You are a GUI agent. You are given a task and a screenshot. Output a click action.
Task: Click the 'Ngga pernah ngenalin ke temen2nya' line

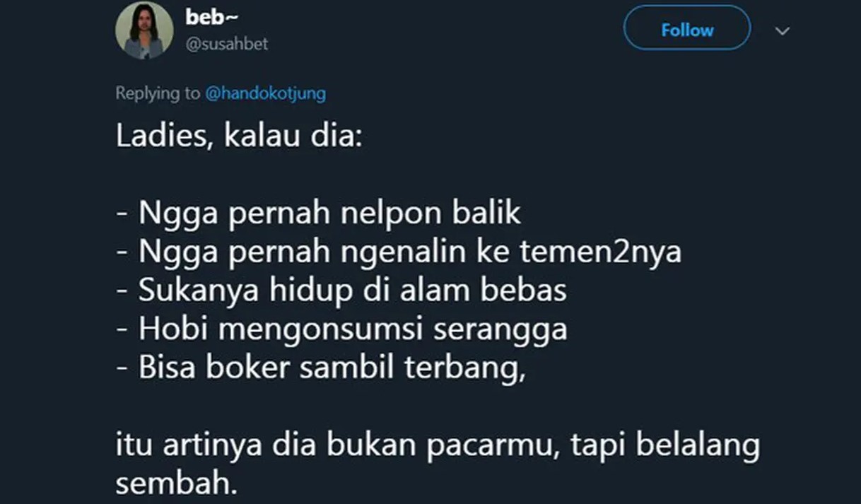pos(398,252)
